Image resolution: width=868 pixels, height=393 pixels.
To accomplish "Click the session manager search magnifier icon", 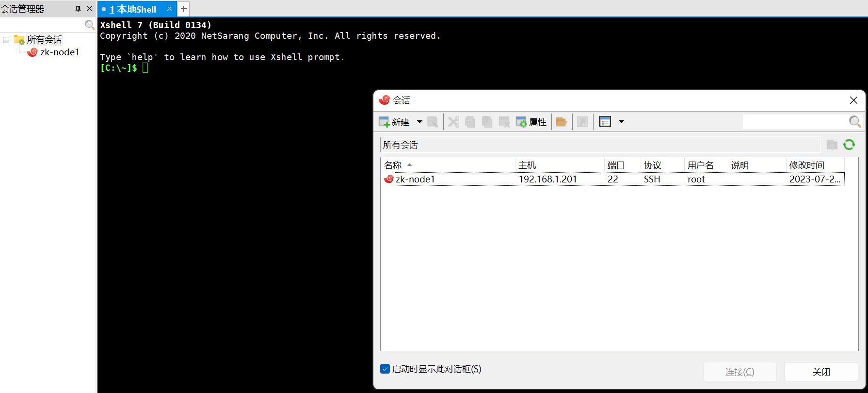I will click(90, 25).
